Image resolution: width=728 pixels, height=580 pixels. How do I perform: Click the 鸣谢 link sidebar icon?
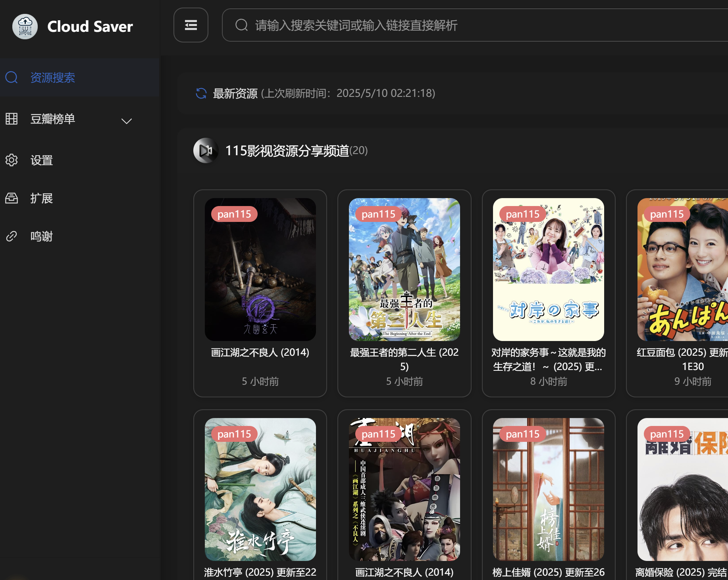tap(12, 236)
